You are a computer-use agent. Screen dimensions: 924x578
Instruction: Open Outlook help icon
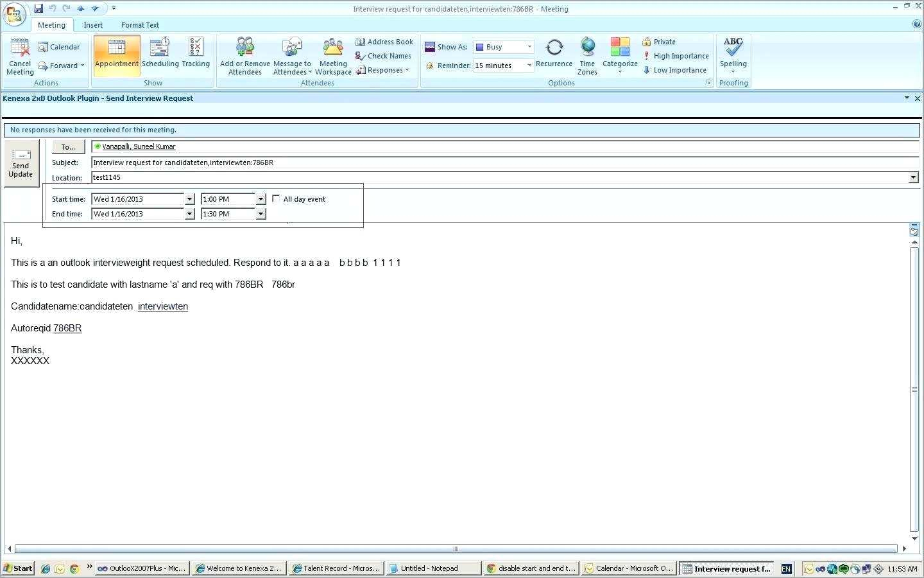point(916,24)
